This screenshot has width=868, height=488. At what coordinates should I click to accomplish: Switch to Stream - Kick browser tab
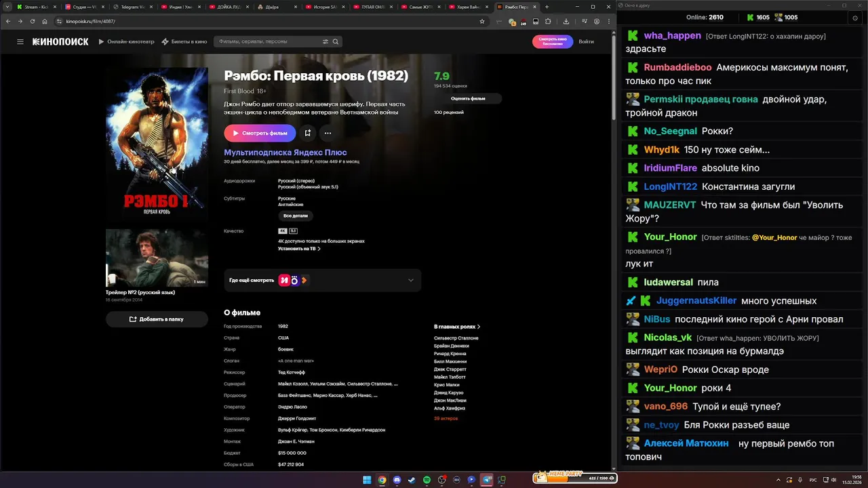coord(35,7)
